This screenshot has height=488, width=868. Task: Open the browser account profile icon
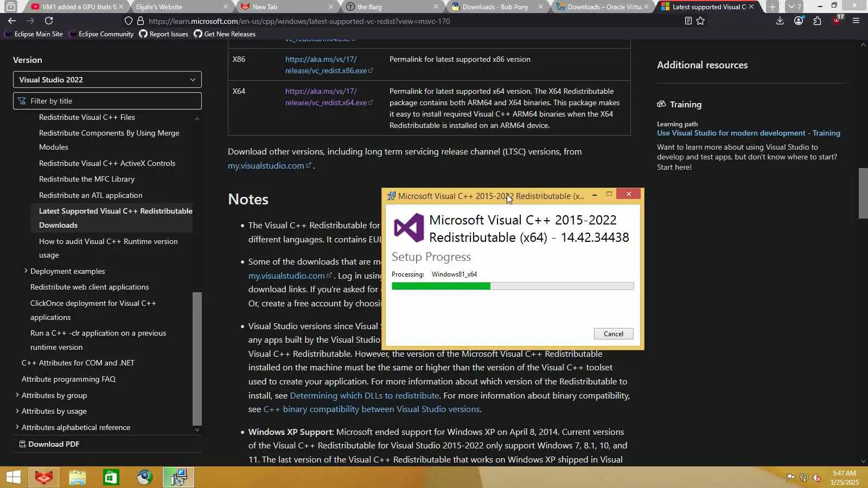(x=799, y=21)
